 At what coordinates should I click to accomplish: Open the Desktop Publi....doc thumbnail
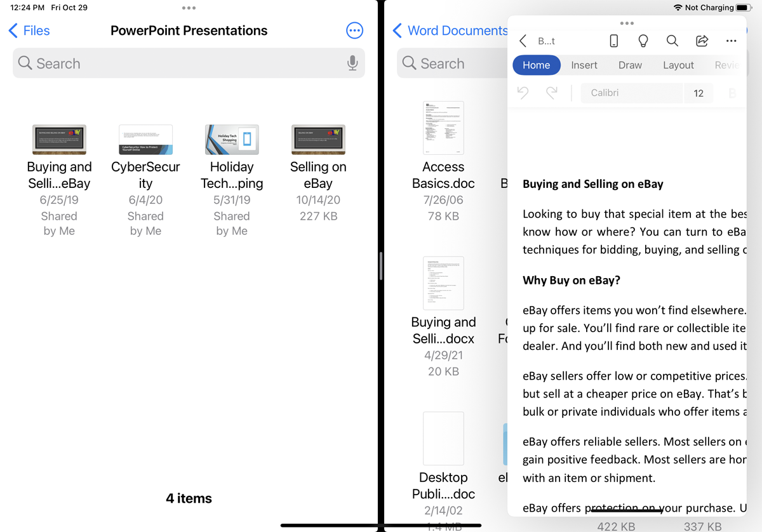[x=443, y=439]
